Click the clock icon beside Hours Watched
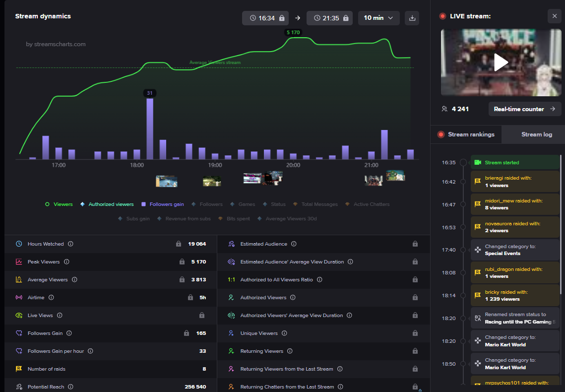 click(x=19, y=244)
